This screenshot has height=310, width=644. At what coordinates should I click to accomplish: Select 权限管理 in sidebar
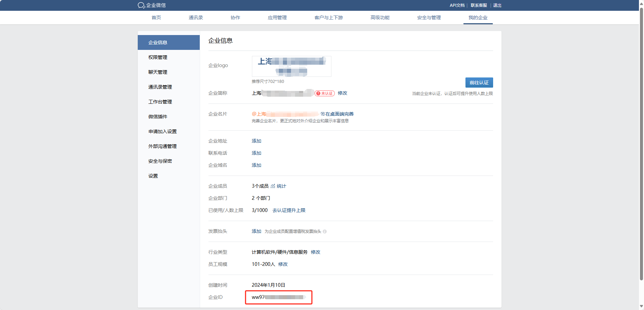pyautogui.click(x=158, y=57)
